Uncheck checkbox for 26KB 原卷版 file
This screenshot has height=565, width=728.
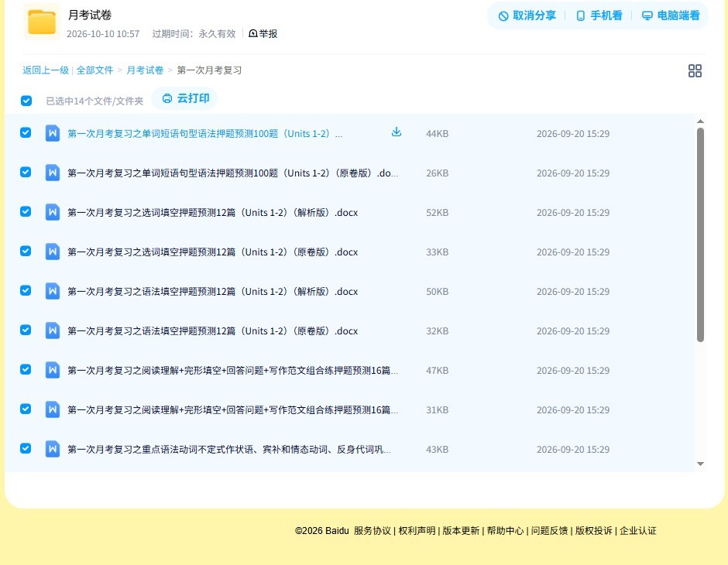pos(26,172)
